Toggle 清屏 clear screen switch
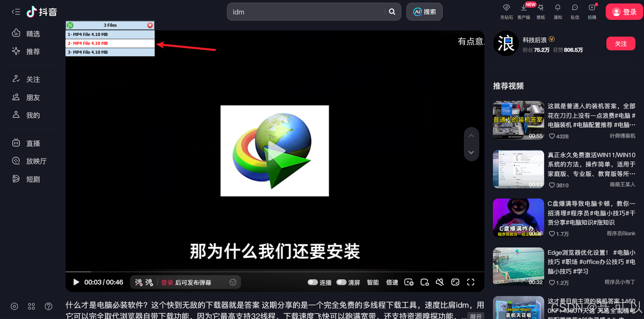Image resolution: width=644 pixels, height=319 pixels. 341,282
